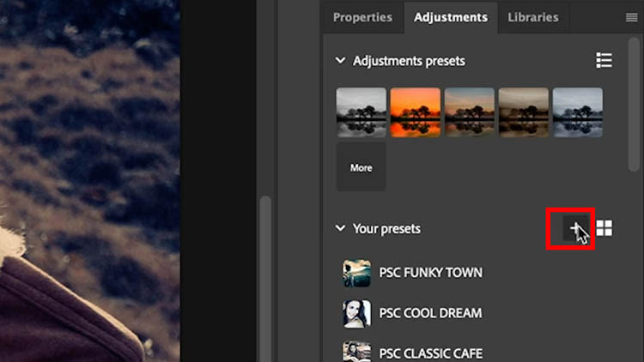
Task: Select the PSC CLASSIC CAFE preset name
Action: tap(430, 353)
